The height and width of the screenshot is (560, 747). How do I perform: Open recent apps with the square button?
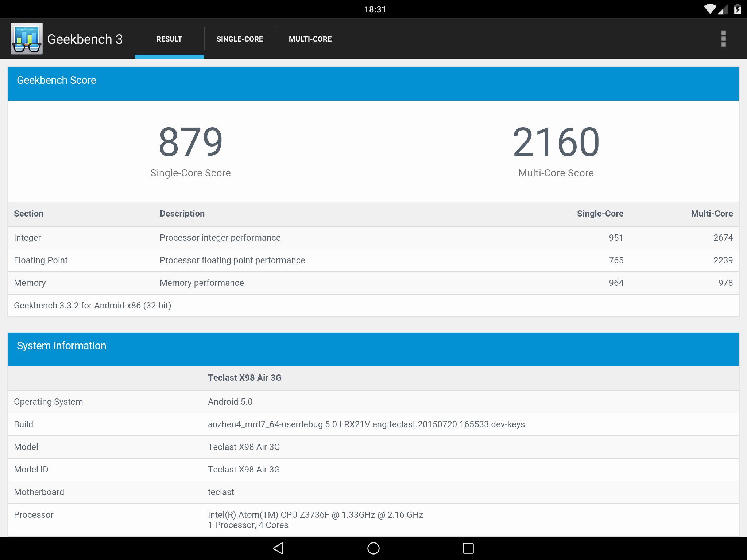click(x=468, y=548)
